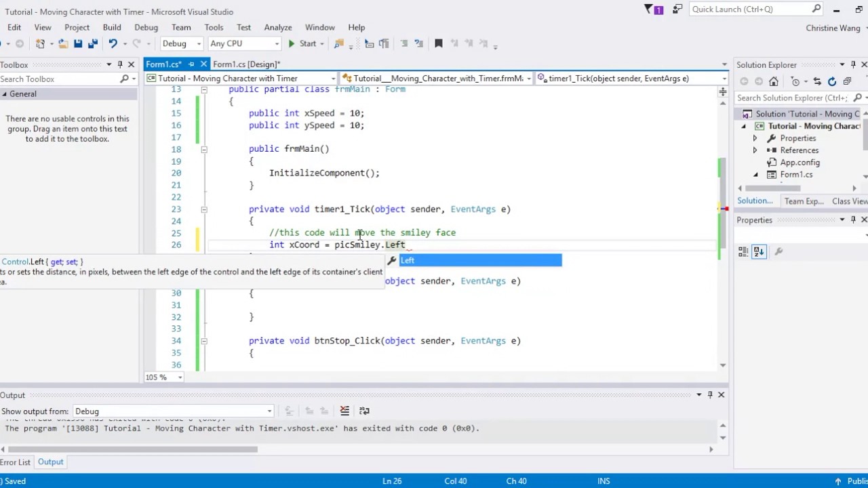868x488 pixels.
Task: Click the feedback icon next to notifications
Action: (x=677, y=9)
